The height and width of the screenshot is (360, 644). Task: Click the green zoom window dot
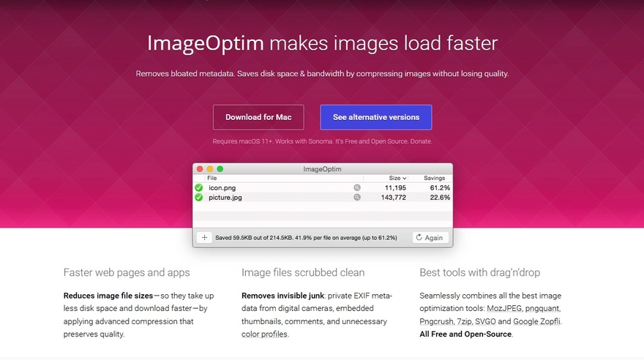[x=220, y=169]
